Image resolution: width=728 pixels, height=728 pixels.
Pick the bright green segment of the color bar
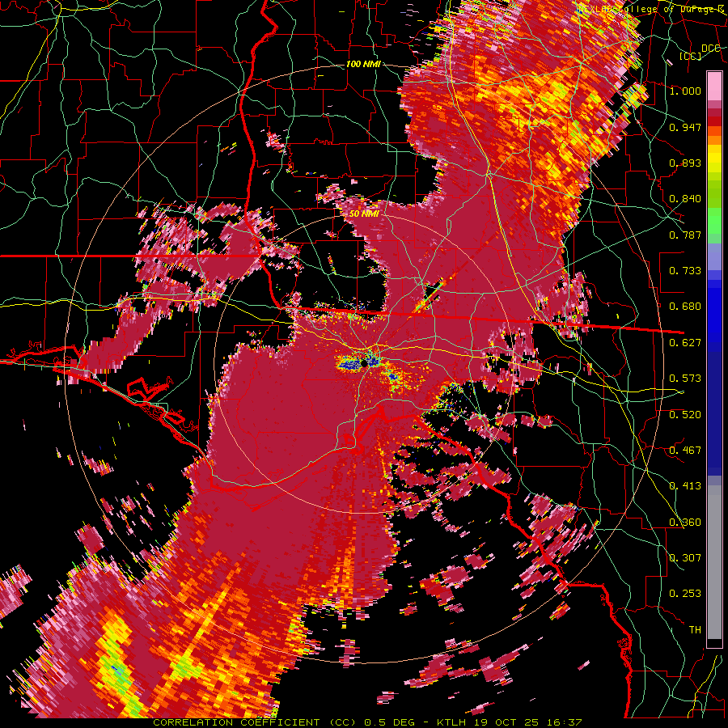[x=714, y=221]
